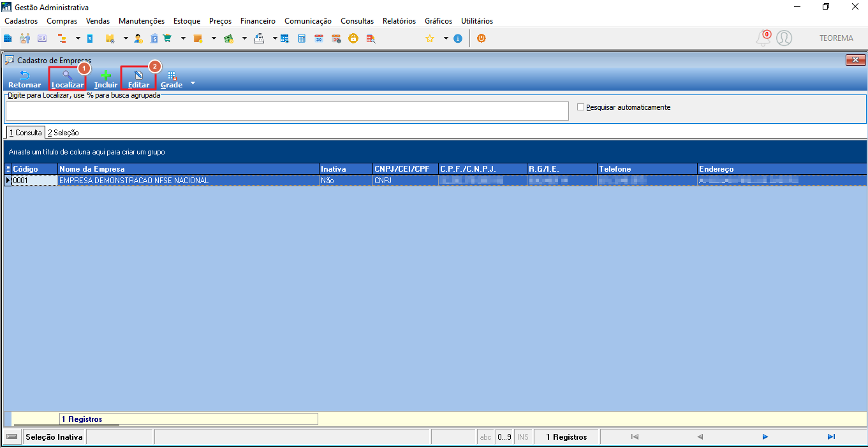Click the yellow favorites star icon
The height and width of the screenshot is (448, 868).
pos(430,38)
